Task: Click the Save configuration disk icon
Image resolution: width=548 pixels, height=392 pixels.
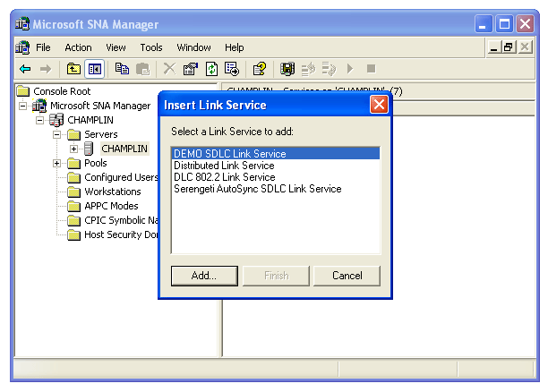Action: 287,69
